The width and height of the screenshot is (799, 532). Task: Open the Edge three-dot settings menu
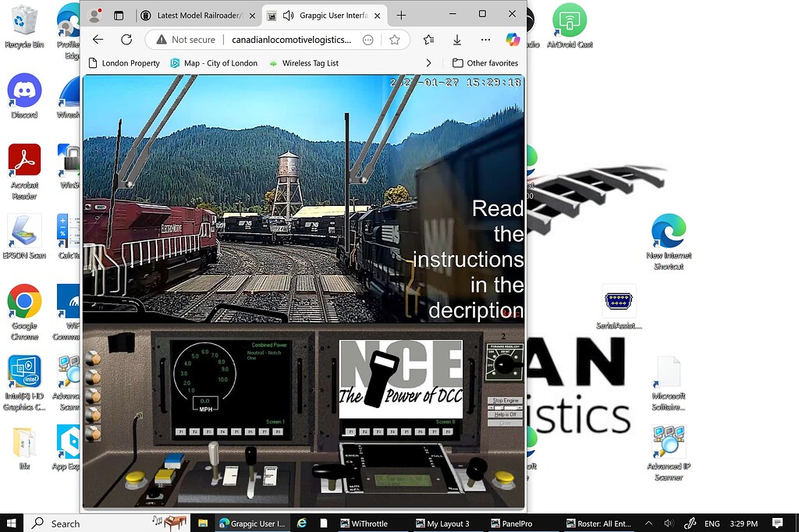pos(485,40)
